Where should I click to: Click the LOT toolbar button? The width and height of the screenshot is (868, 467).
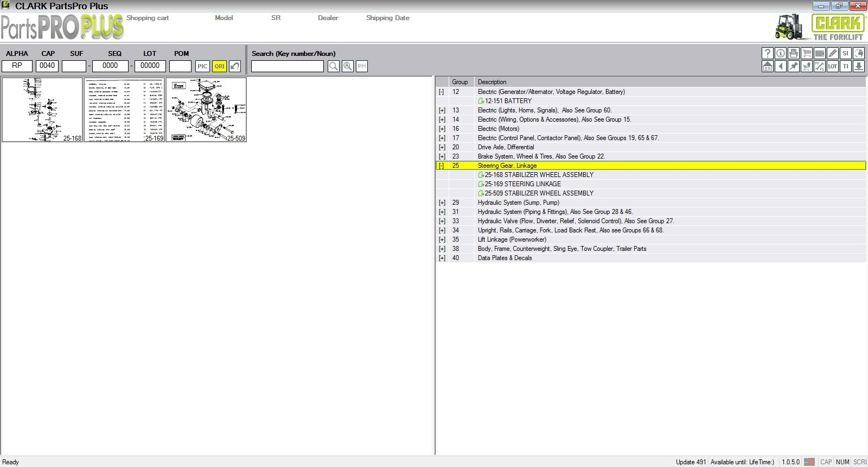(833, 66)
